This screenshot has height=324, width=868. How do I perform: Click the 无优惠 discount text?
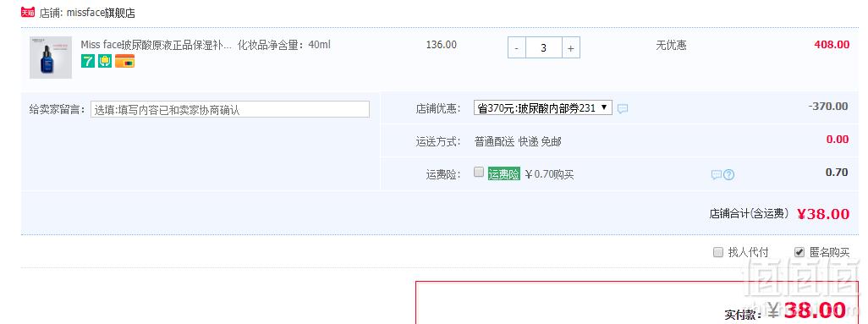coord(671,46)
